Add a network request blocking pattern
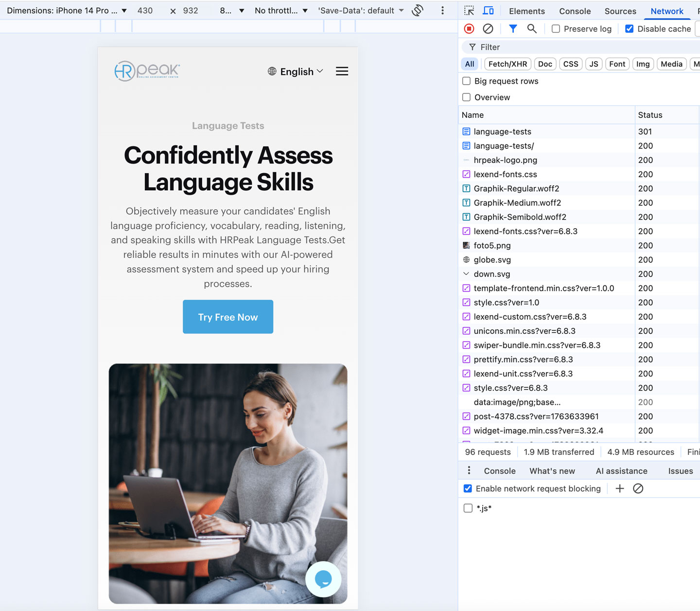This screenshot has height=611, width=700. pos(620,488)
